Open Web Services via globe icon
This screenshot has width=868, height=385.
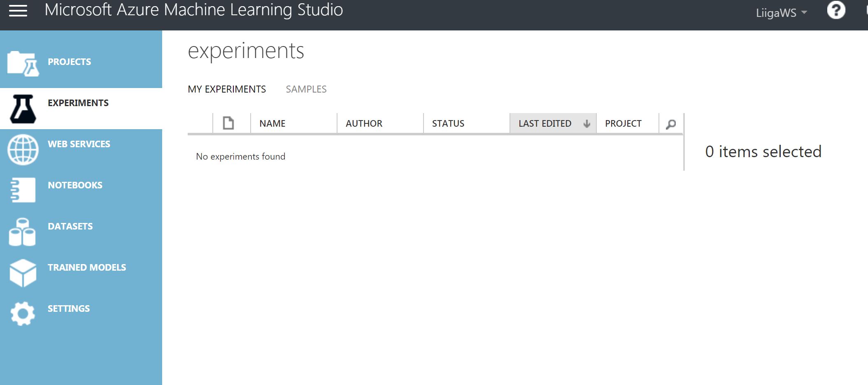(23, 150)
